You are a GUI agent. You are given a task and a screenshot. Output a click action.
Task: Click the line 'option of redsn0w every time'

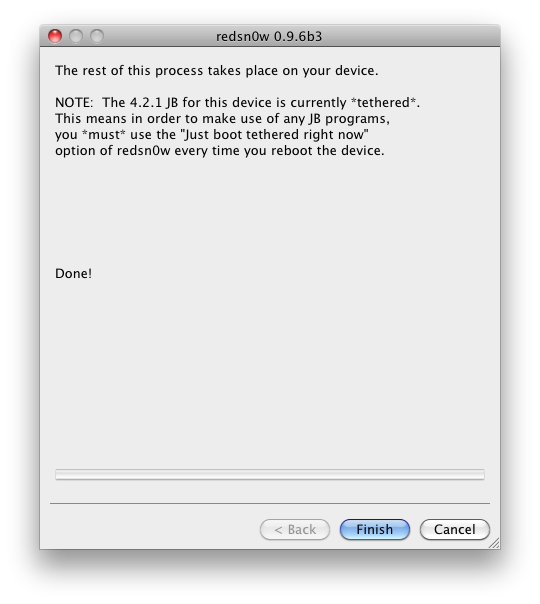(220, 151)
